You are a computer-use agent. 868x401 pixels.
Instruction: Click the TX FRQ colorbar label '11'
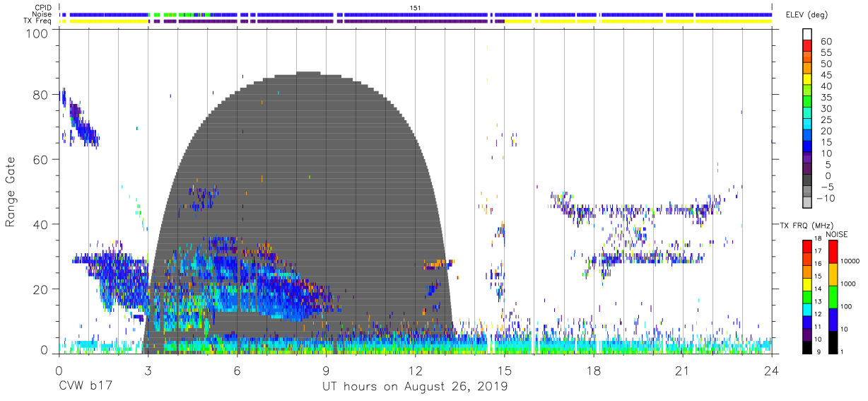point(818,327)
